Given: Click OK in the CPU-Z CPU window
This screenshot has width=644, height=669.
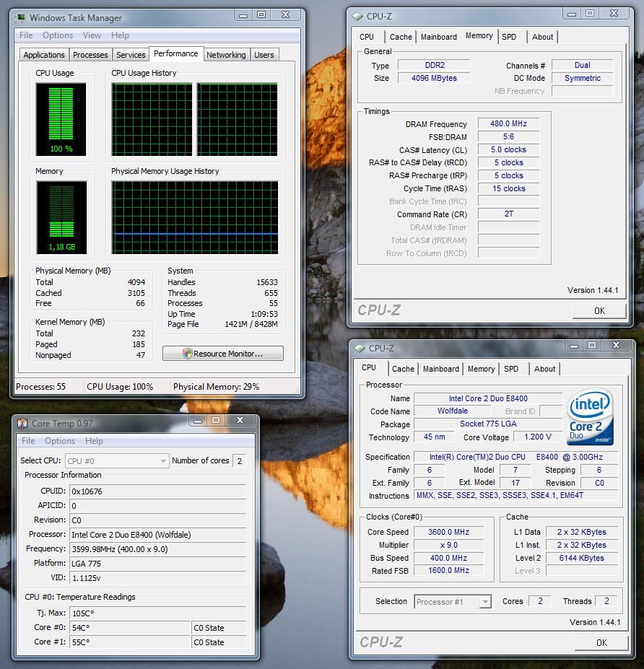Looking at the screenshot, I should point(601,642).
